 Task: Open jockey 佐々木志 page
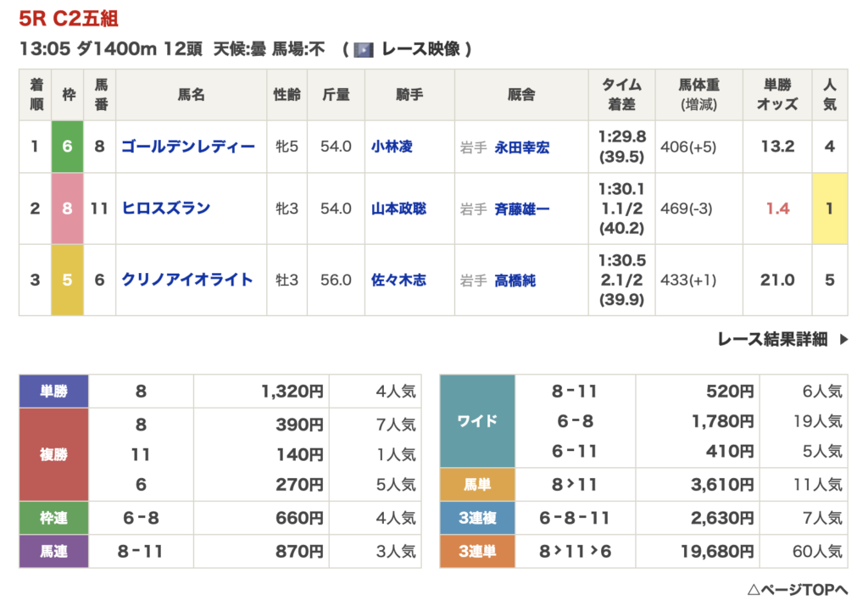coord(398,280)
